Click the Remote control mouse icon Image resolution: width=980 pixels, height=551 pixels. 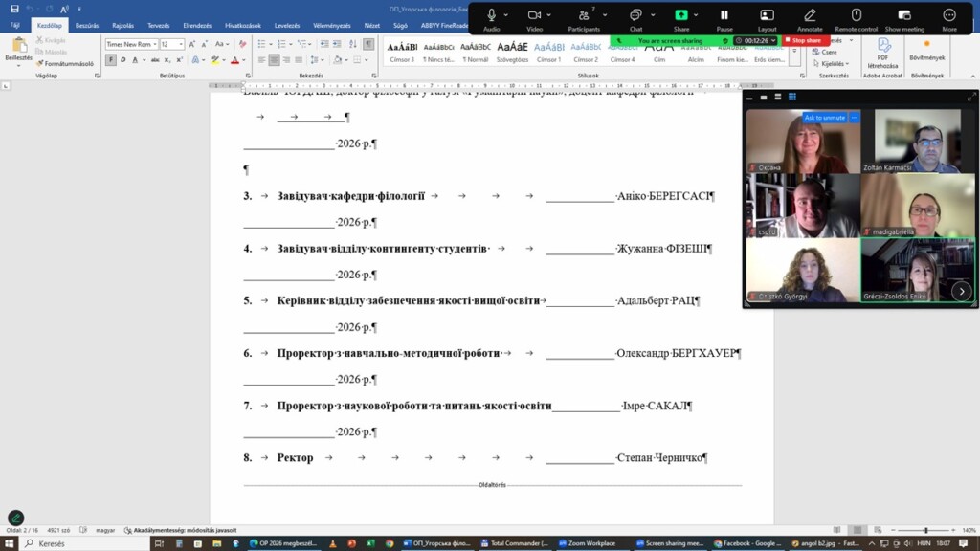click(x=857, y=15)
